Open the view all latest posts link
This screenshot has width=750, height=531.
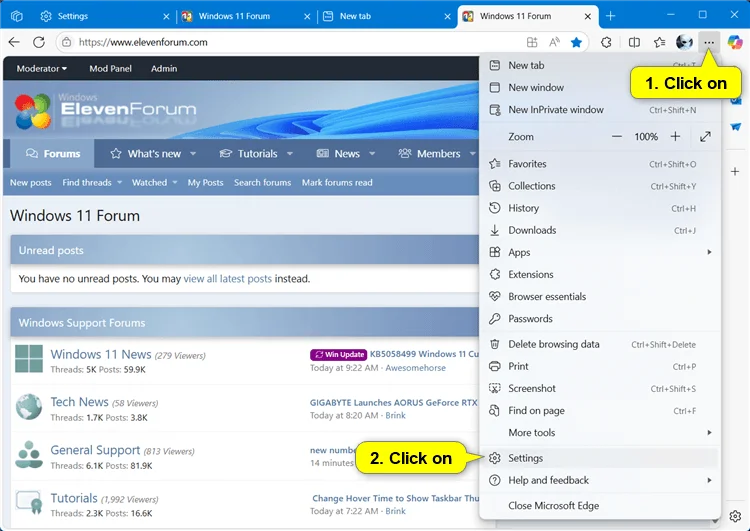point(227,278)
